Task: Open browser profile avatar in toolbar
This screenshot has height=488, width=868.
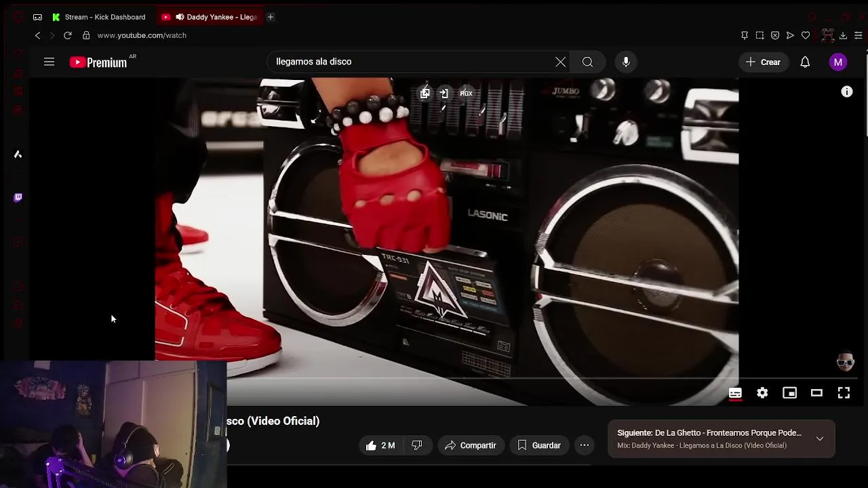Action: click(x=827, y=35)
